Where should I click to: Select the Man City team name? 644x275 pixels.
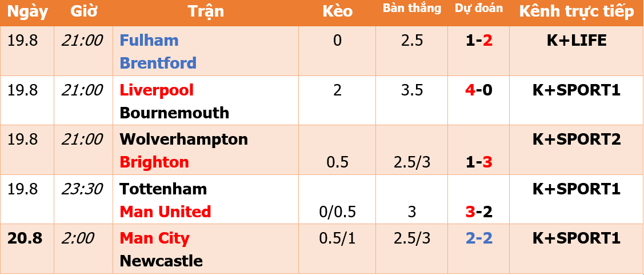click(155, 239)
